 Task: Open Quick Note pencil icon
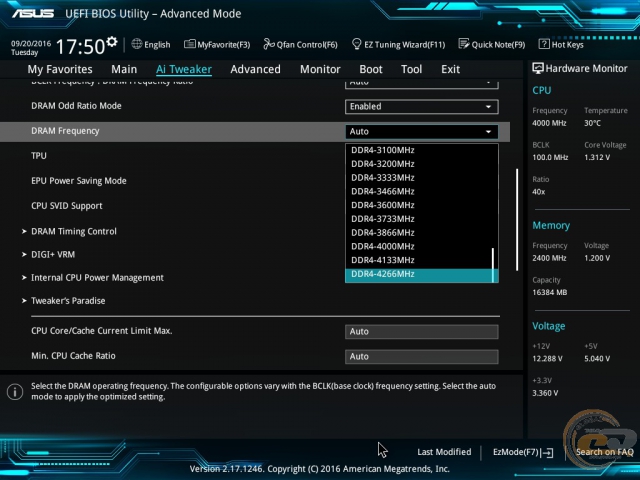(x=464, y=44)
